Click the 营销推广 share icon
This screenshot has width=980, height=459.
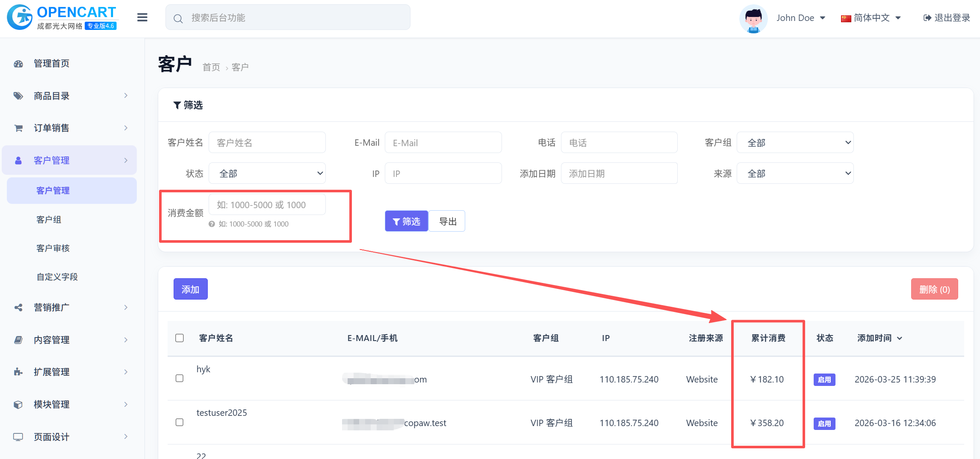pos(18,308)
